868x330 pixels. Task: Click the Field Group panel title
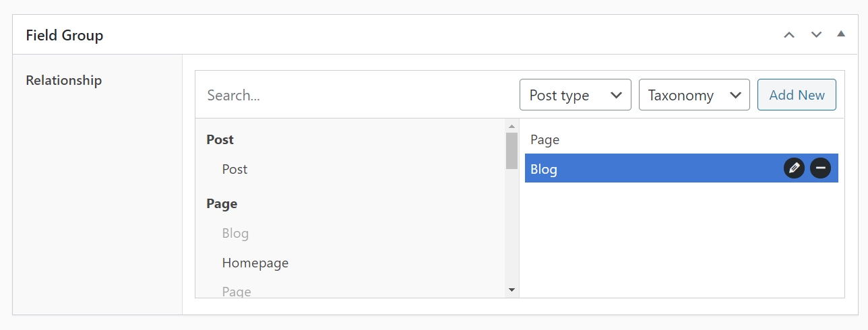point(65,35)
